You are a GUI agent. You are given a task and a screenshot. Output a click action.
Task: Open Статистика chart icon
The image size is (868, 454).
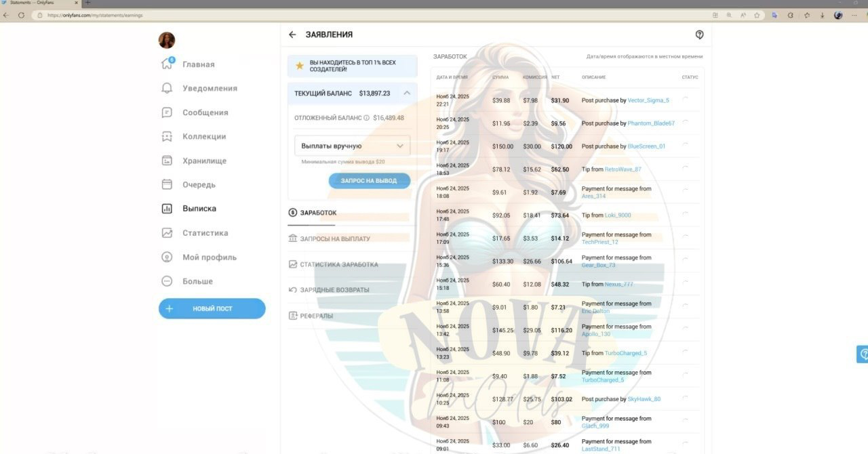pyautogui.click(x=167, y=233)
